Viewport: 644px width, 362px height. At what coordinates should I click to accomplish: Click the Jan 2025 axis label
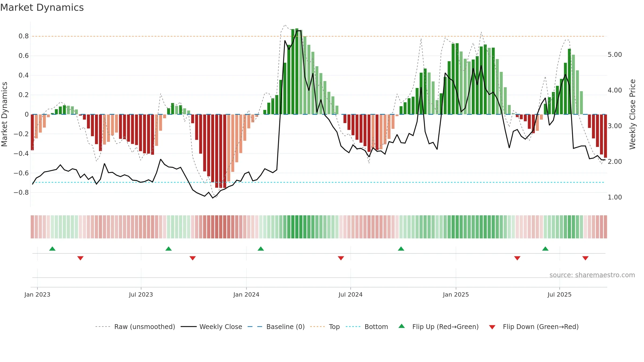coord(456,294)
